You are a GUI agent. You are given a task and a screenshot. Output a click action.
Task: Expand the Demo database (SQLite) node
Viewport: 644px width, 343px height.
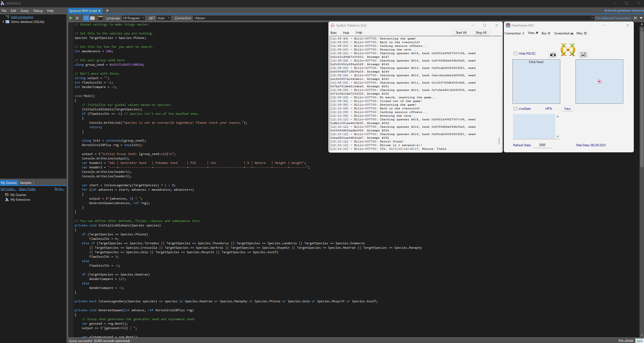point(3,22)
